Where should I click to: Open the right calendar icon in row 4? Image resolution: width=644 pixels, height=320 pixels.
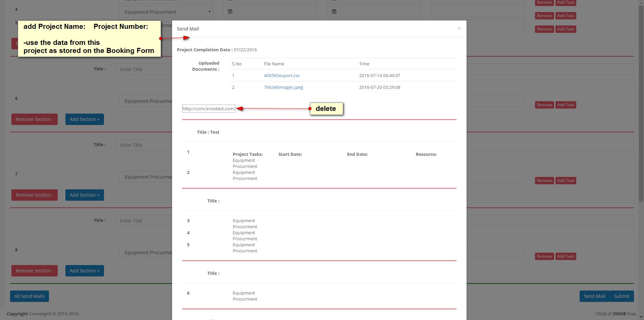pos(334,12)
